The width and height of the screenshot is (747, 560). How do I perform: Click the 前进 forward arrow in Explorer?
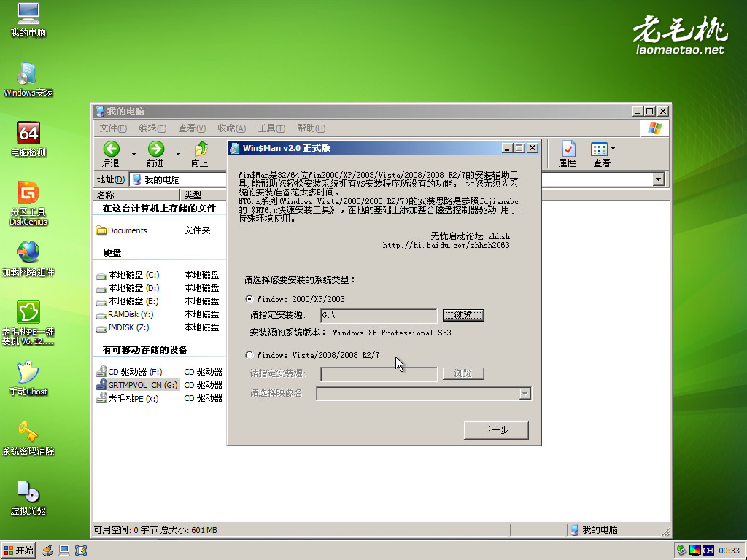point(155,155)
